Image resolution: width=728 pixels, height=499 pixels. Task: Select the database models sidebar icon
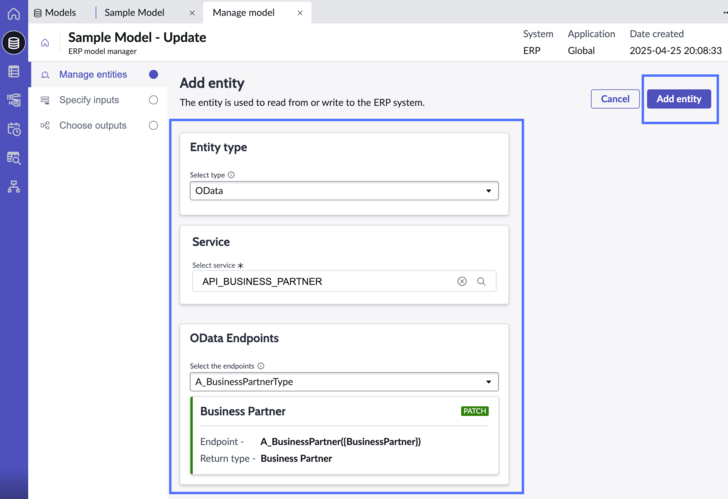(13, 43)
